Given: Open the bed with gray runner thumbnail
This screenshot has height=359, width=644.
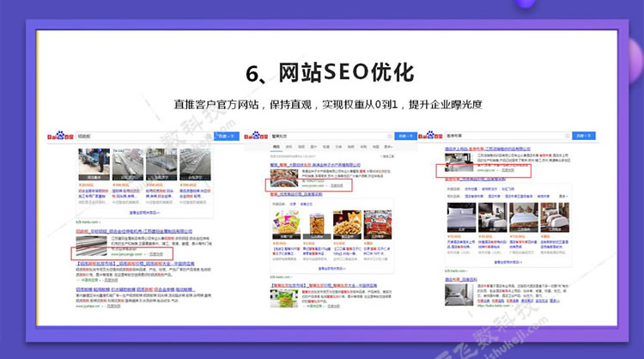Looking at the screenshot, I should coord(493,217).
